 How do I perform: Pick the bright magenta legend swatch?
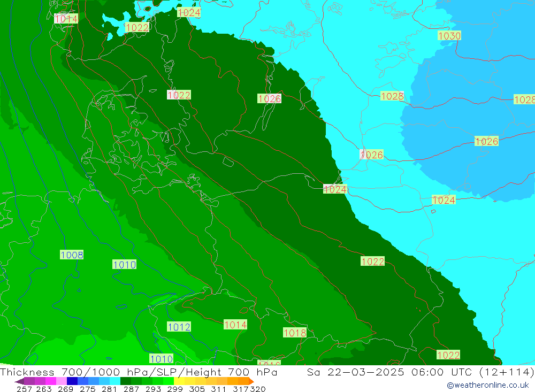point(50,381)
